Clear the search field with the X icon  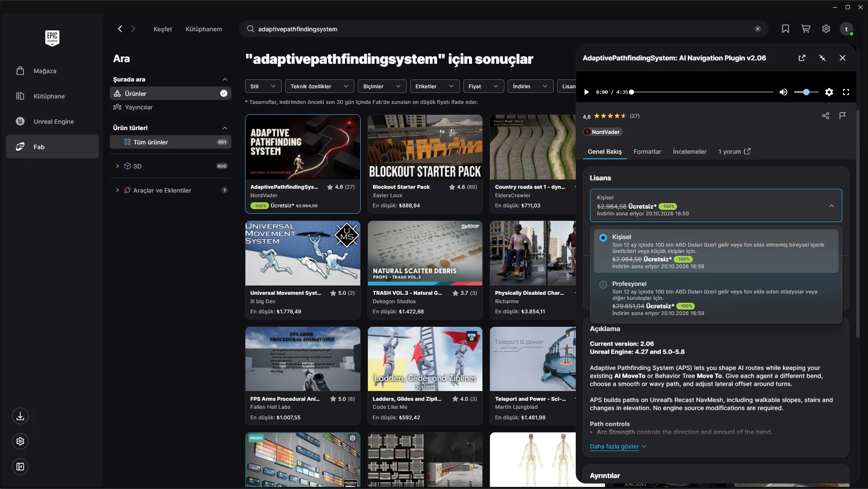(x=757, y=29)
